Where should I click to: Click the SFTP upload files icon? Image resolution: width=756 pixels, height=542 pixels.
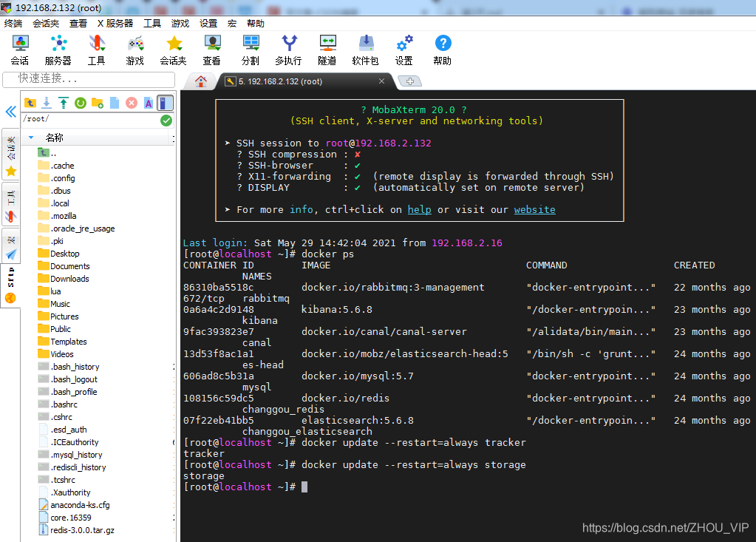click(x=64, y=103)
